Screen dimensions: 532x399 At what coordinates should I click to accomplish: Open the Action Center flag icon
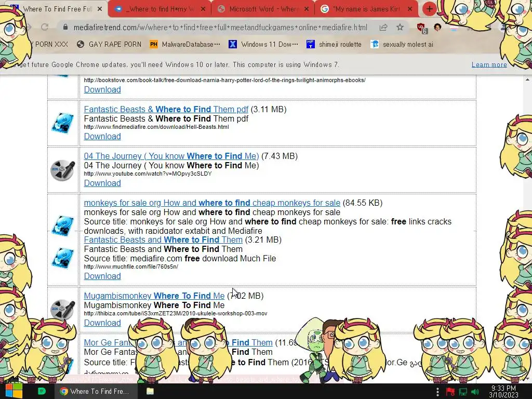[450, 392]
